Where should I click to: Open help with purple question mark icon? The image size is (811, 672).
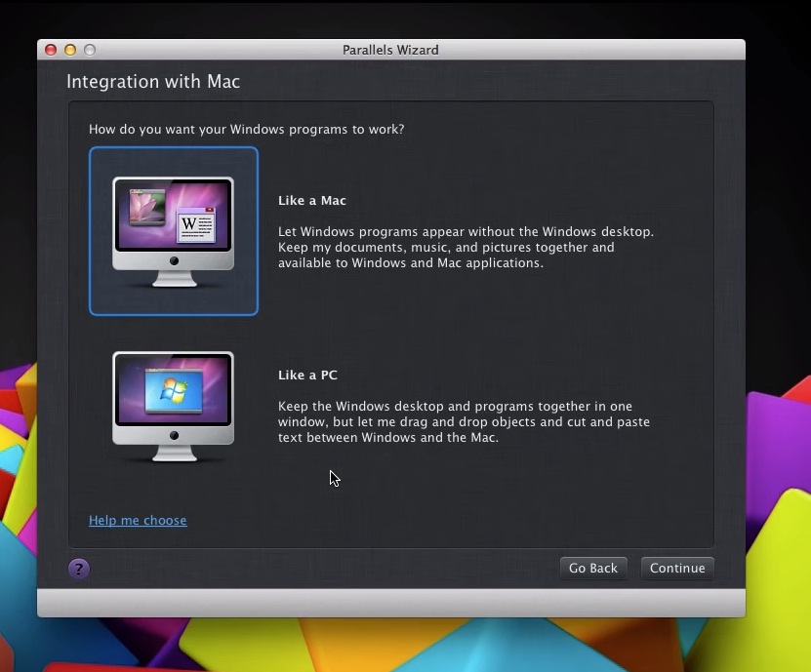79,570
